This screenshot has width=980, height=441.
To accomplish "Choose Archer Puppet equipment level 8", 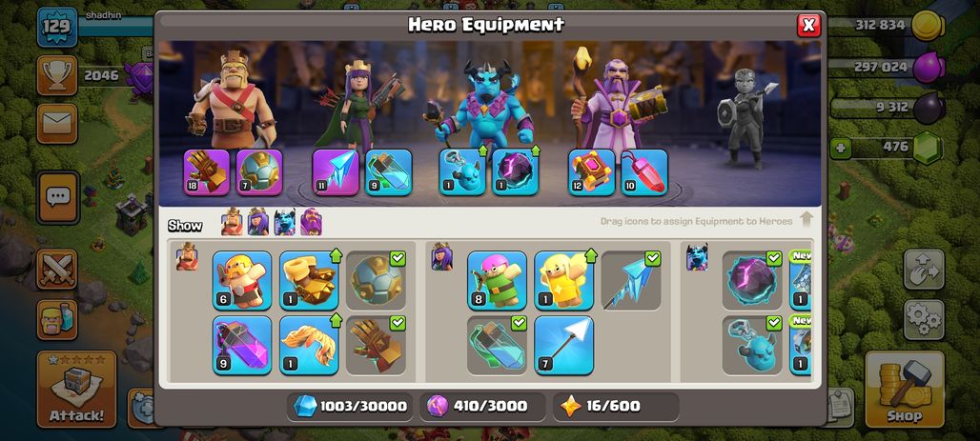I will pyautogui.click(x=497, y=280).
